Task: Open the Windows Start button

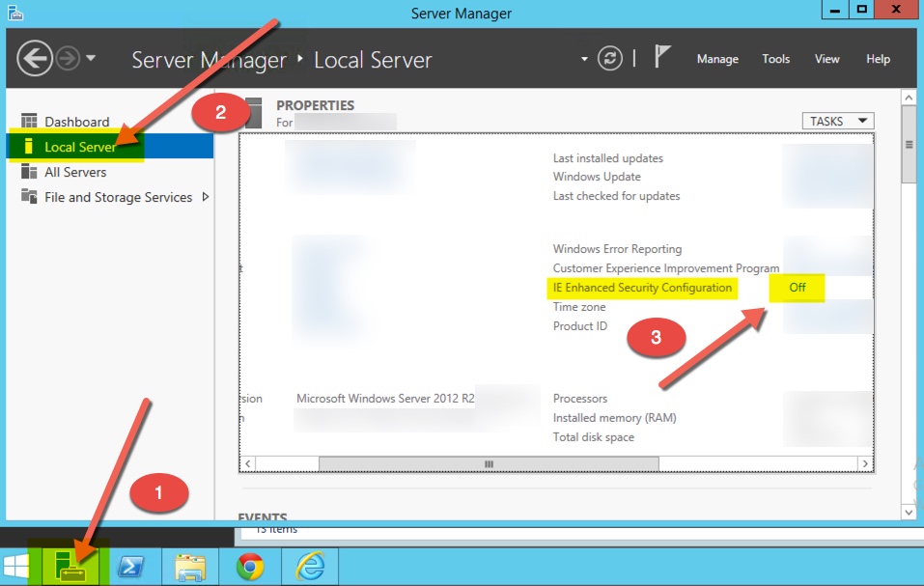Action: tap(15, 567)
